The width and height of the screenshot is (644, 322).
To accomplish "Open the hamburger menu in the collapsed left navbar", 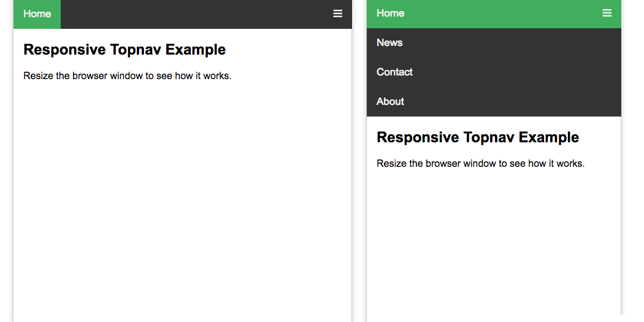I will (x=337, y=13).
